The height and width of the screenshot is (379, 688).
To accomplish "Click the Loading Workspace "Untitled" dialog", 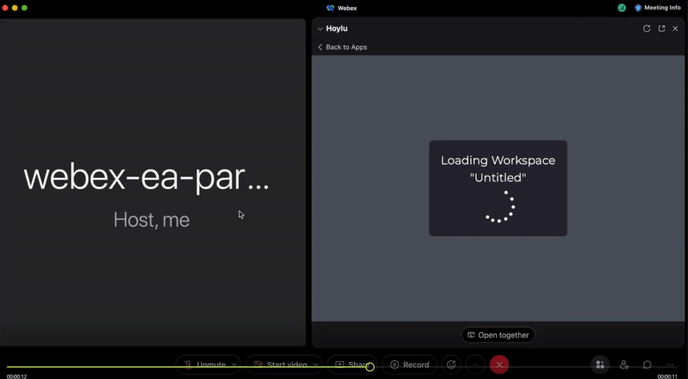I will point(498,188).
